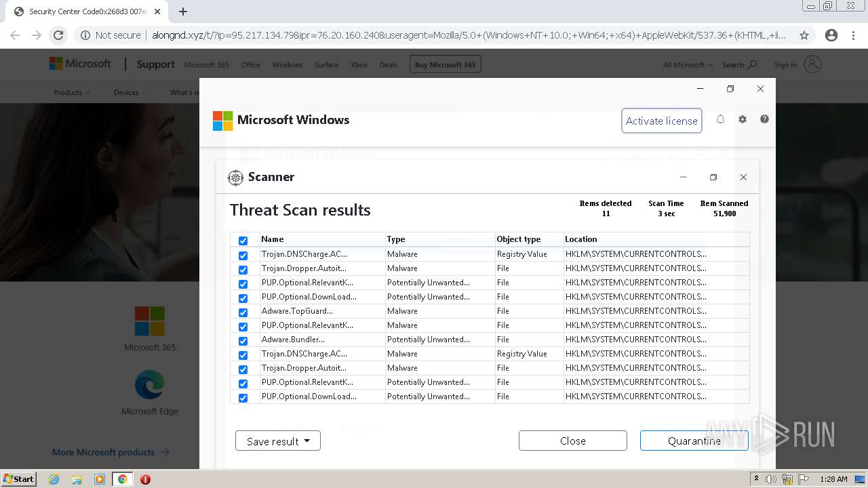868x488 pixels.
Task: Uncheck second Trojan.DNSCharge.AC row checkbox
Action: tap(243, 354)
